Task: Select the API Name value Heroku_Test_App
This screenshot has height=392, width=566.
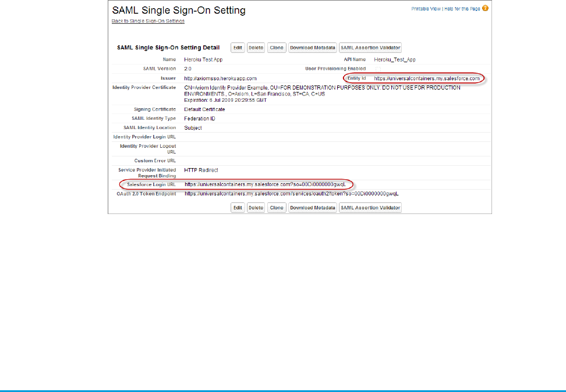Action: pyautogui.click(x=395, y=59)
